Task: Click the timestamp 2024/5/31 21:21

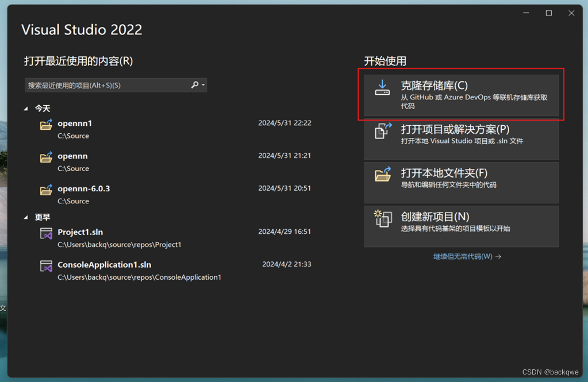Action: tap(285, 156)
